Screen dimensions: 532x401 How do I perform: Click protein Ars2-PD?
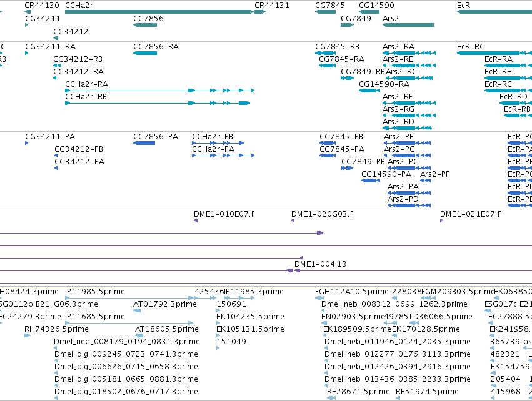pos(409,205)
